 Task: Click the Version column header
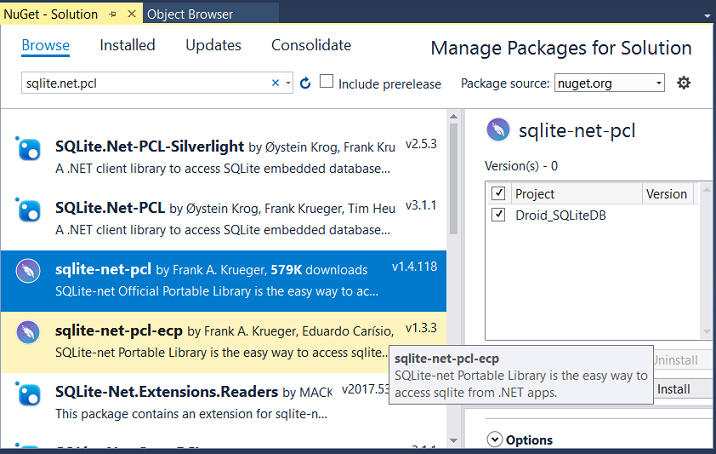point(667,194)
